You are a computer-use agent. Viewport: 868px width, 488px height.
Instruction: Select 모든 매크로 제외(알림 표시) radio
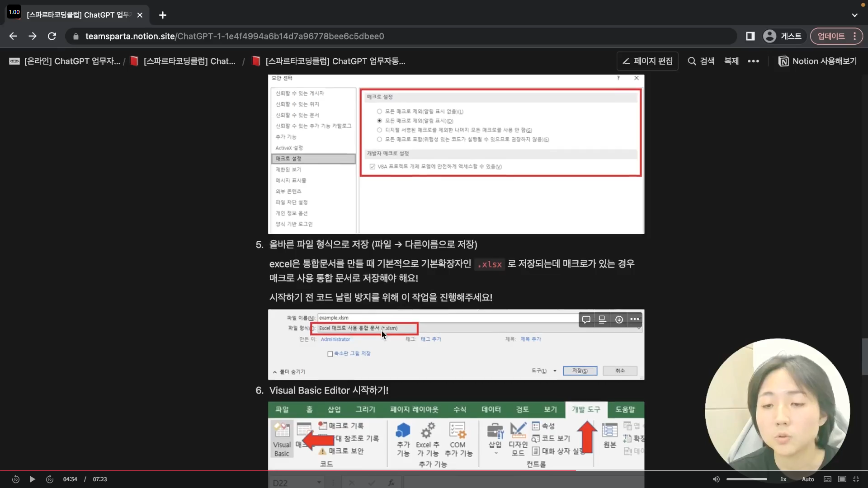[x=379, y=121]
